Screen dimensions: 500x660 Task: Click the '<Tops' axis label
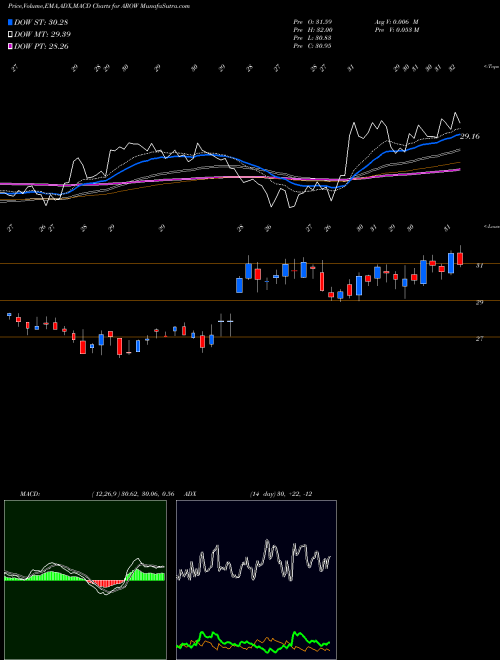tap(491, 67)
